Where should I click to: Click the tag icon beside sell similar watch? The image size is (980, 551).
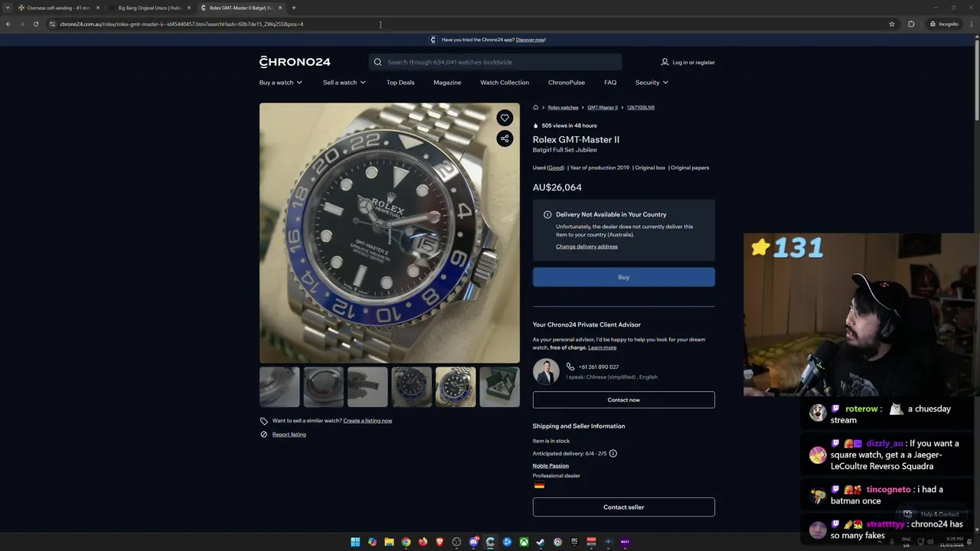263,421
